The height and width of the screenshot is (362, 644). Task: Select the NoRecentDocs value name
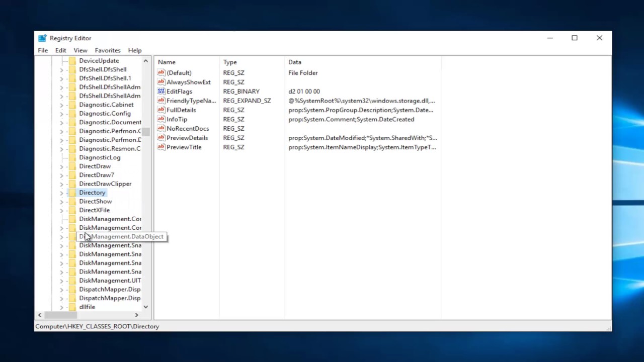point(188,128)
